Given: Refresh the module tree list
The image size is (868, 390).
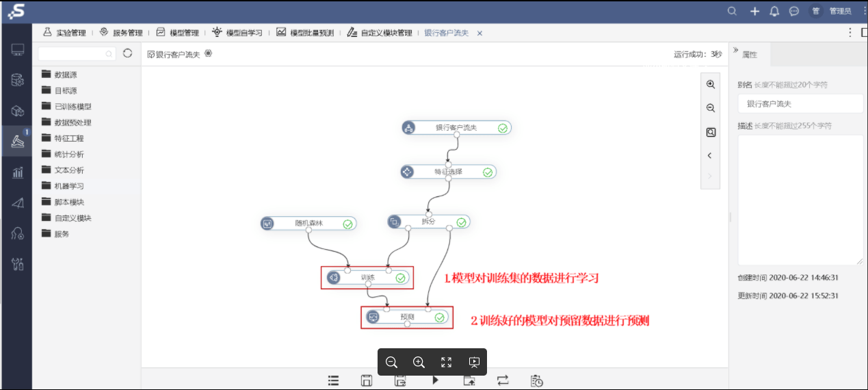Looking at the screenshot, I should click(x=127, y=53).
